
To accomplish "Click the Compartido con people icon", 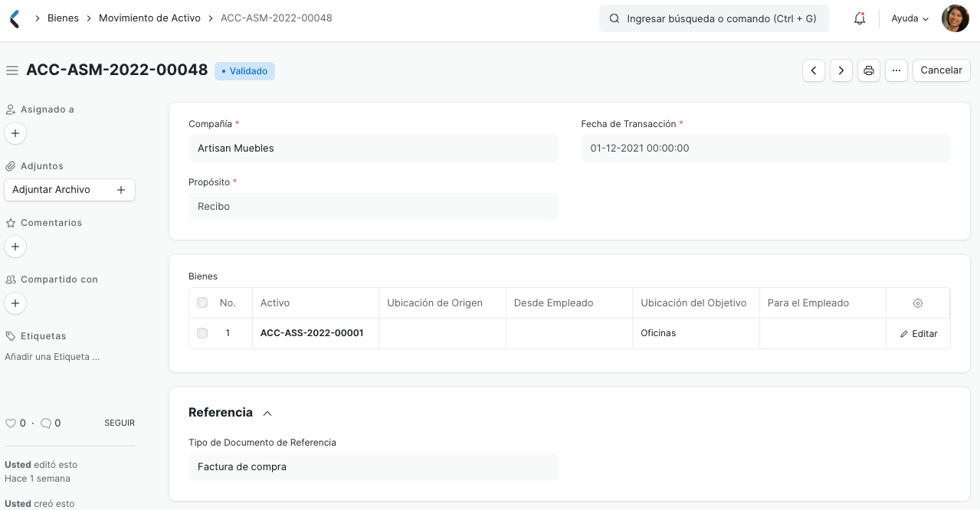I will [11, 280].
